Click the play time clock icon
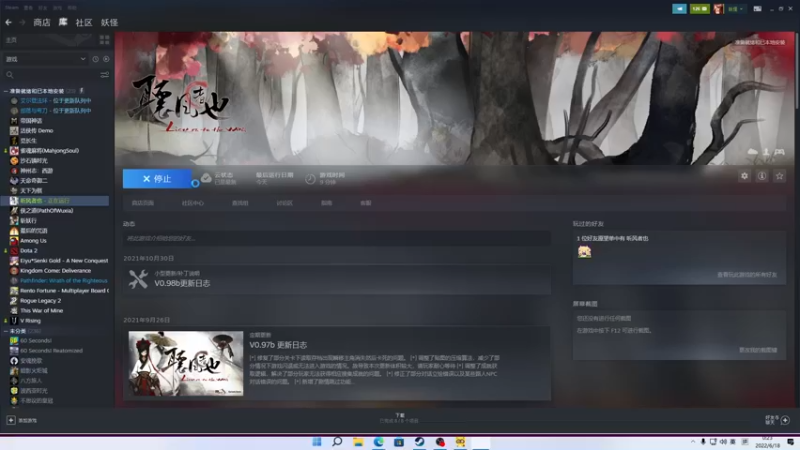800x450 pixels. (310, 179)
